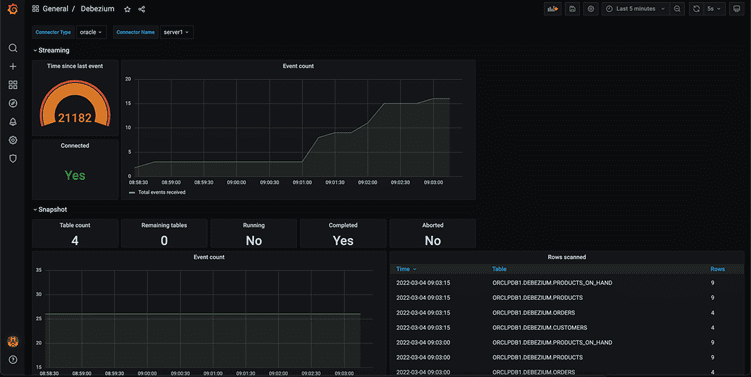Click the Remaining tables value 0

tap(164, 240)
